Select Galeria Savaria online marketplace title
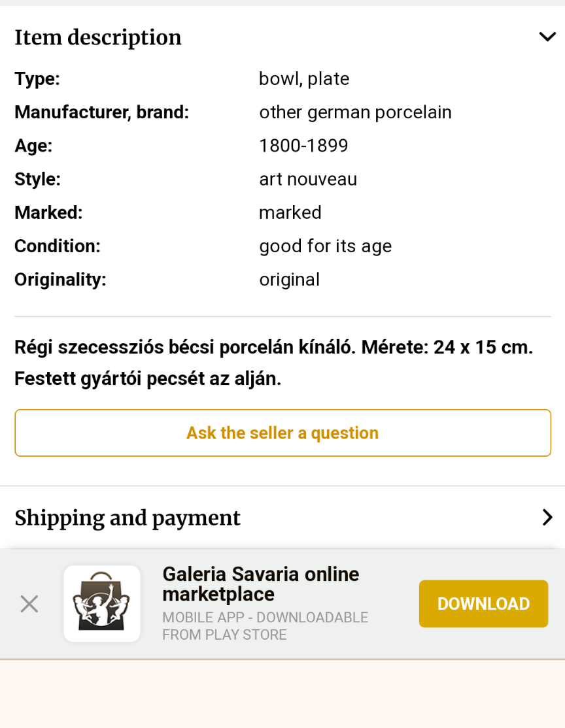Screen dimensions: 565x728 click(260, 584)
